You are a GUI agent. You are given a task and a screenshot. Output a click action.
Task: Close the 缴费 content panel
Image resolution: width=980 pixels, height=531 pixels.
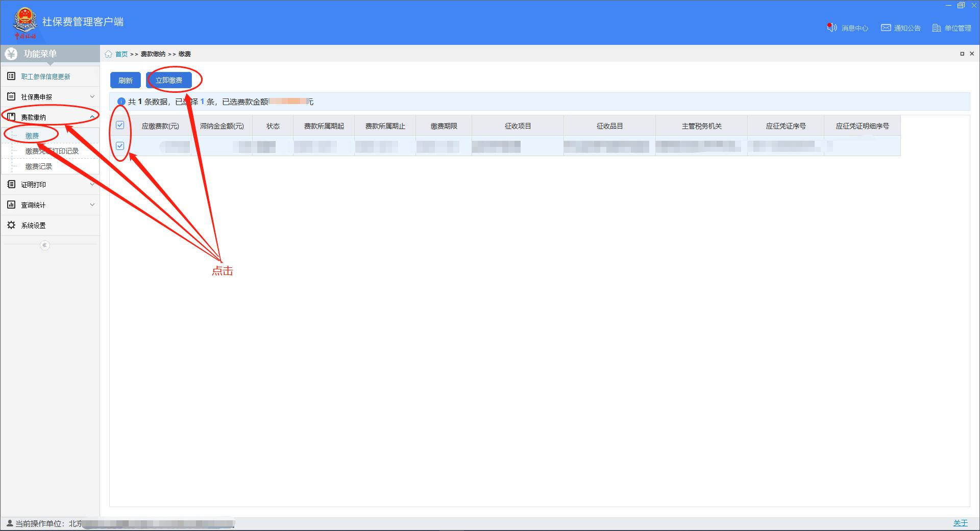point(972,54)
